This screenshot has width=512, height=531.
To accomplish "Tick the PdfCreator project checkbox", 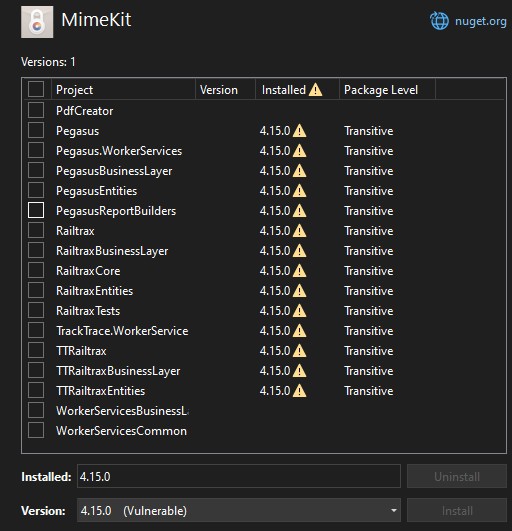I will [36, 110].
